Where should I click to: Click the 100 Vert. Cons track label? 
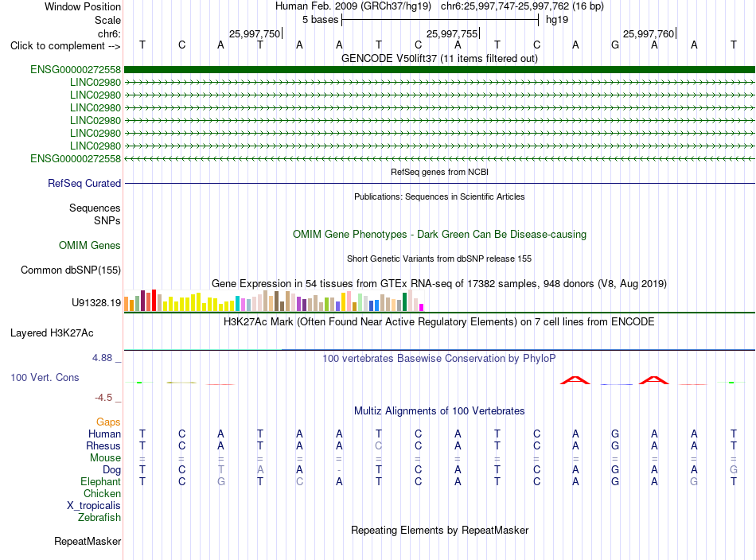(45, 377)
